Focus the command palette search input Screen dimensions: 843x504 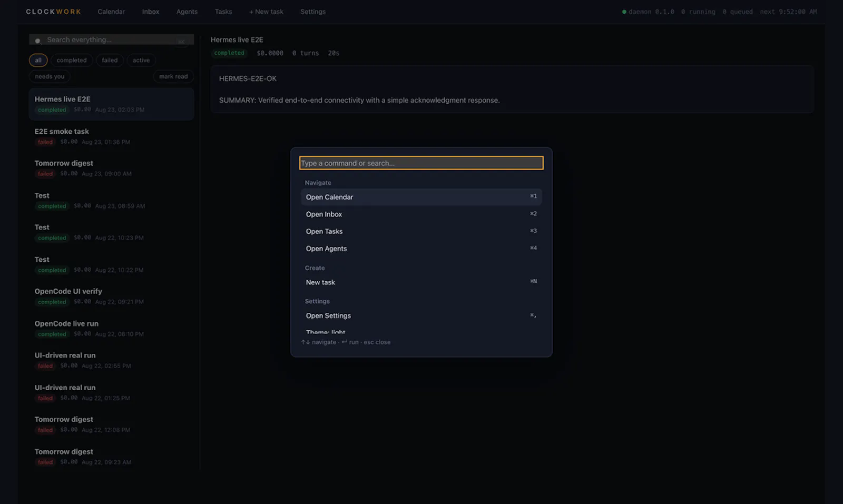coord(421,163)
